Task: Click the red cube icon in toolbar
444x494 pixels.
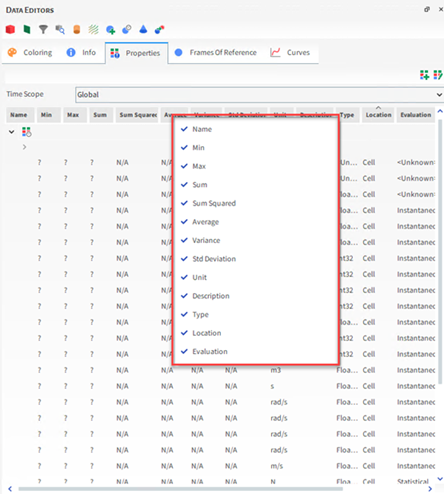Action: coord(10,30)
